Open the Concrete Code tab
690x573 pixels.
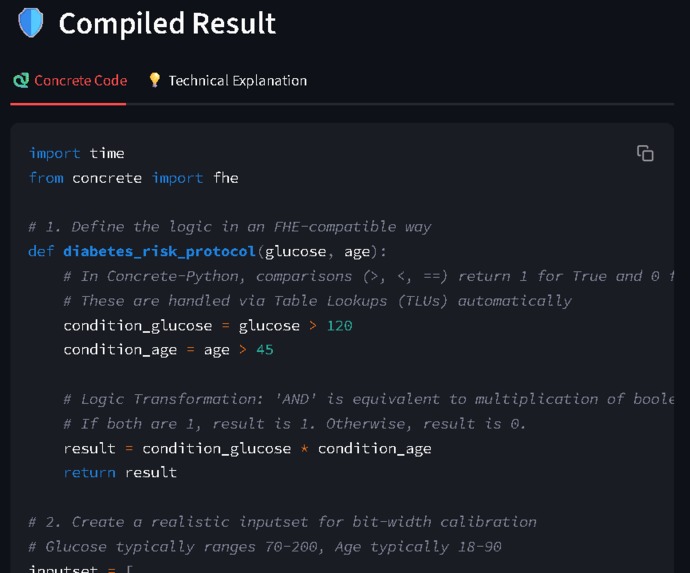coord(70,81)
